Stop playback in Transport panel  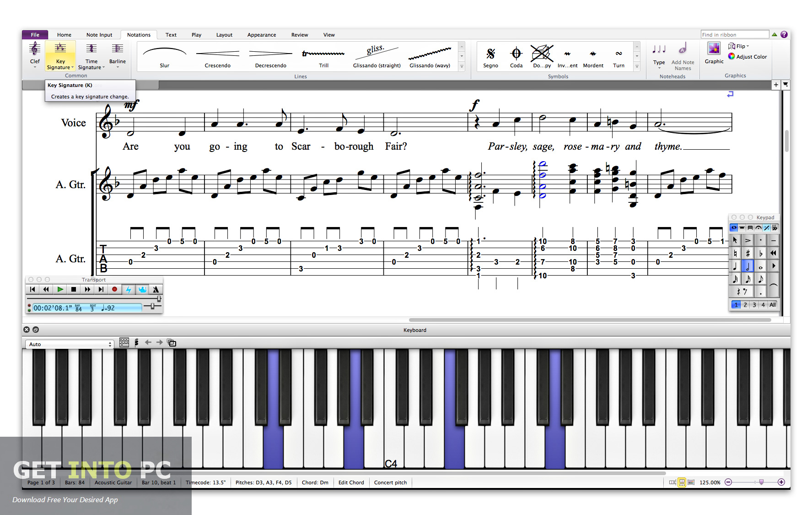pos(74,289)
